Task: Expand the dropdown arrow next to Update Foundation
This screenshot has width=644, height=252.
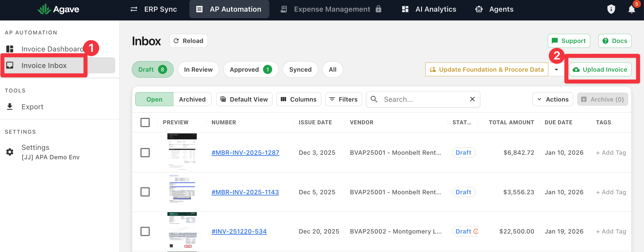Action: pyautogui.click(x=556, y=69)
